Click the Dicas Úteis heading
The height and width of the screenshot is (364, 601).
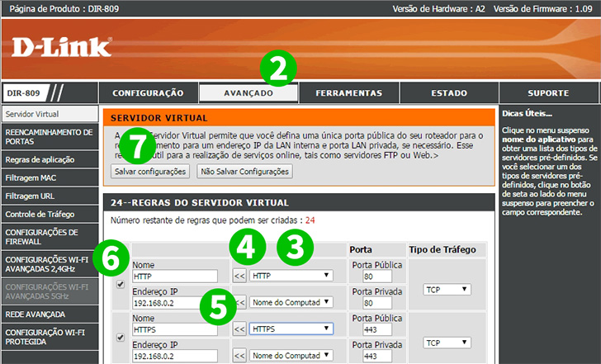point(527,113)
